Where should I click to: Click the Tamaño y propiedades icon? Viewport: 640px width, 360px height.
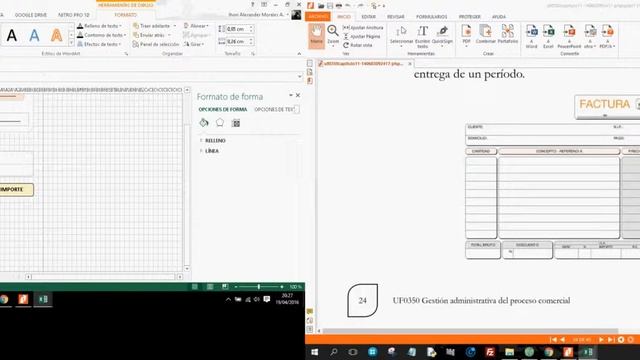click(x=236, y=123)
